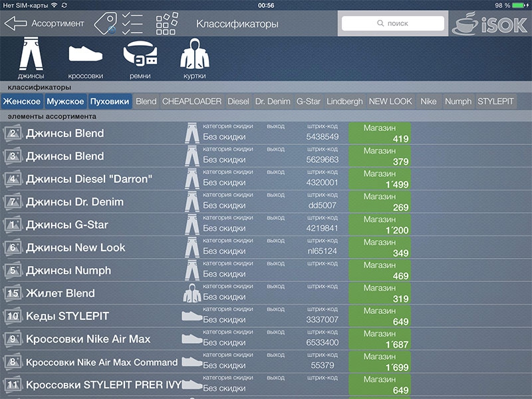Open the Магазин 319 price tile
Viewport: 532px width, 399px height.
coord(380,293)
